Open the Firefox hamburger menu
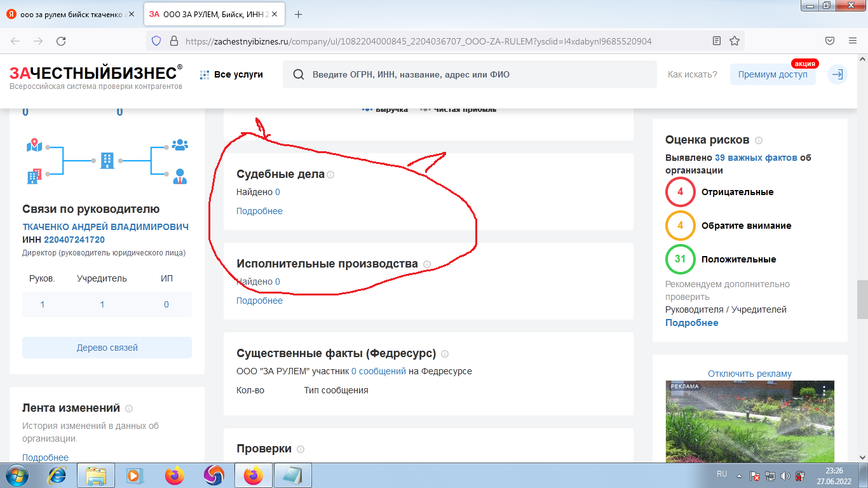Screen dimensions: 868x488 852,40
